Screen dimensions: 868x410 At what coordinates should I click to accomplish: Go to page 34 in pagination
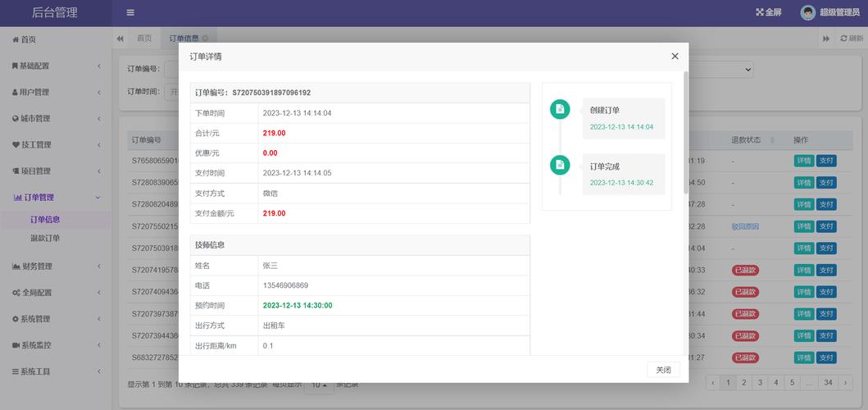pyautogui.click(x=828, y=382)
